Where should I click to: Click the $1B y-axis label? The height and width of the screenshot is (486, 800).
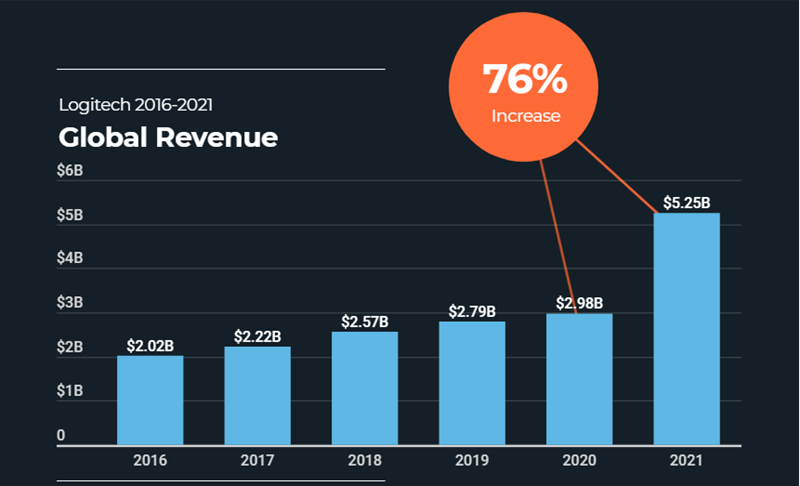pyautogui.click(x=69, y=391)
